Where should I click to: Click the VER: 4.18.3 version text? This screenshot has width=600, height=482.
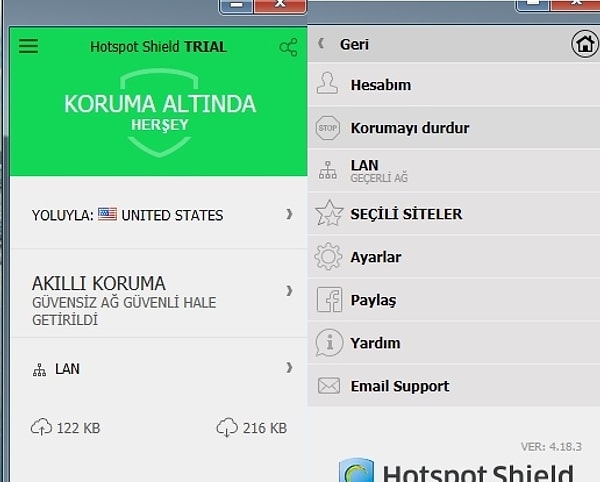(551, 446)
